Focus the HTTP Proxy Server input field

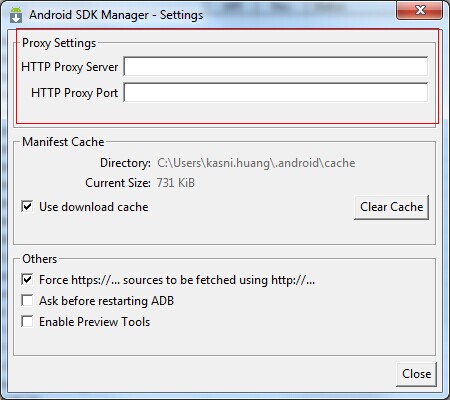[276, 66]
